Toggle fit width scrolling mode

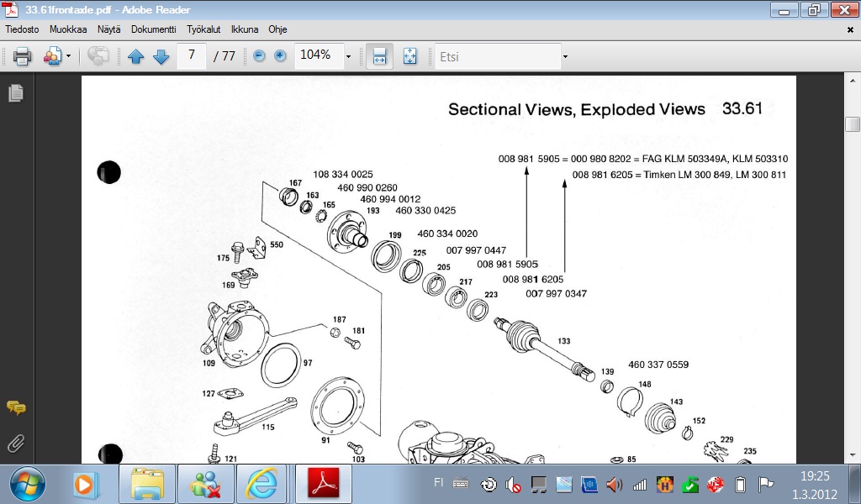point(379,56)
